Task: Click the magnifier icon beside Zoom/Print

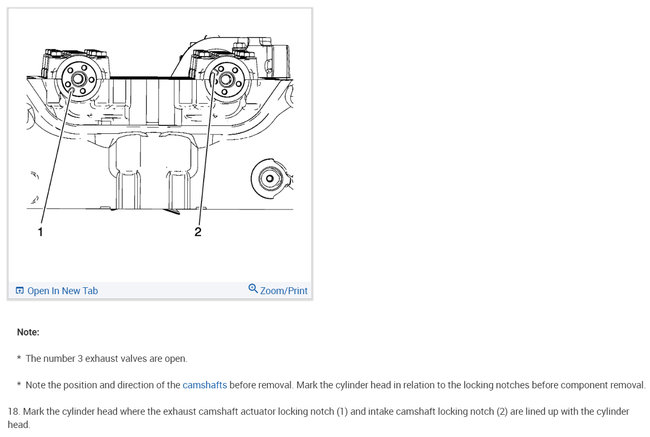Action: (x=253, y=288)
